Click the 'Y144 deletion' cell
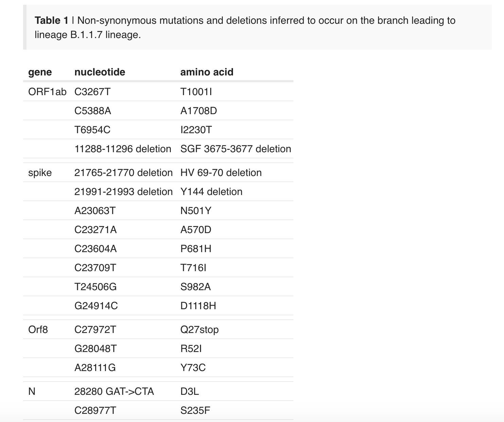Image resolution: width=504 pixels, height=422 pixels. (x=211, y=192)
